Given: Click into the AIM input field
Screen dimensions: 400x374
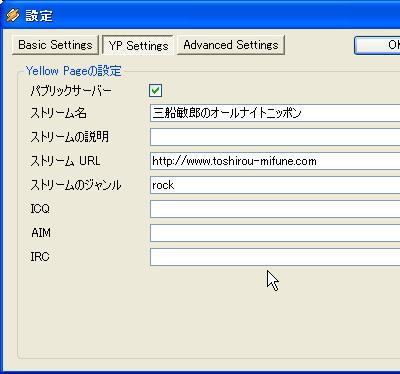Looking at the screenshot, I should [x=275, y=233].
